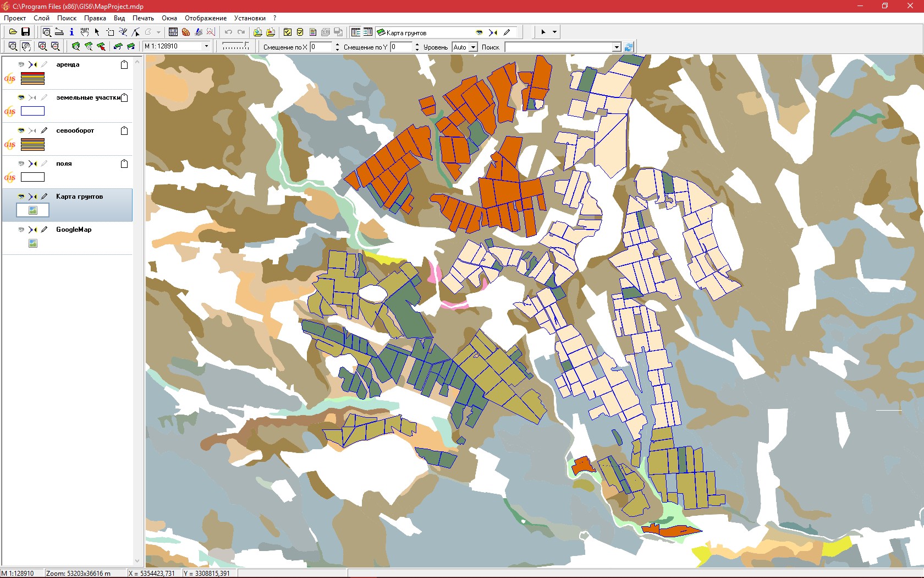Open the Слой menu
The height and width of the screenshot is (578, 924).
point(41,18)
